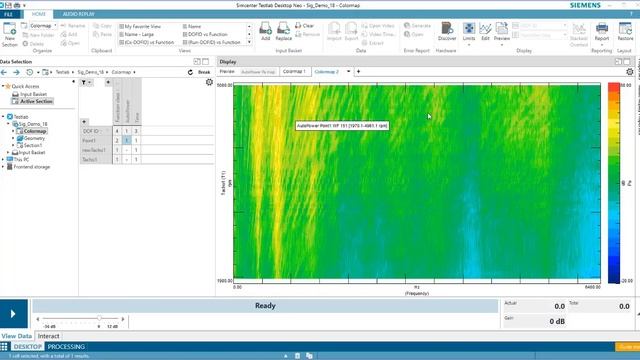Viewport: 640px width, 360px height.
Task: Switch to the HOME ribbon tab
Action: coord(39,14)
